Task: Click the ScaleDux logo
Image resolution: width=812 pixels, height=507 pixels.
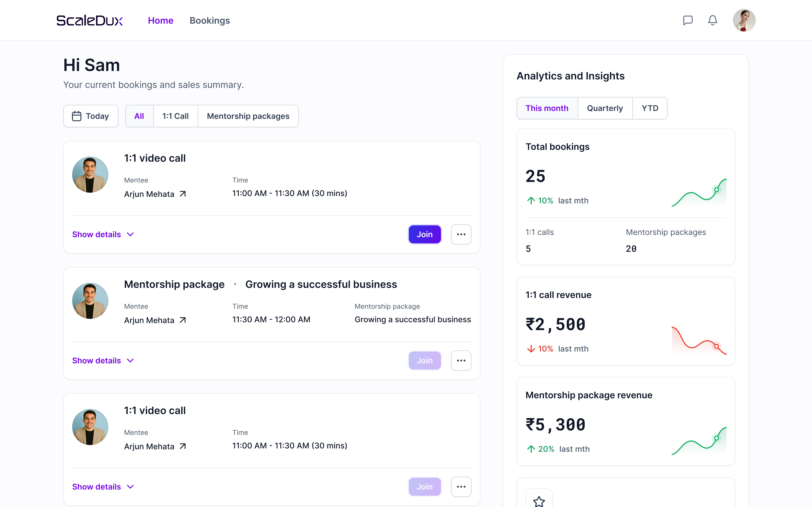Action: coord(90,20)
